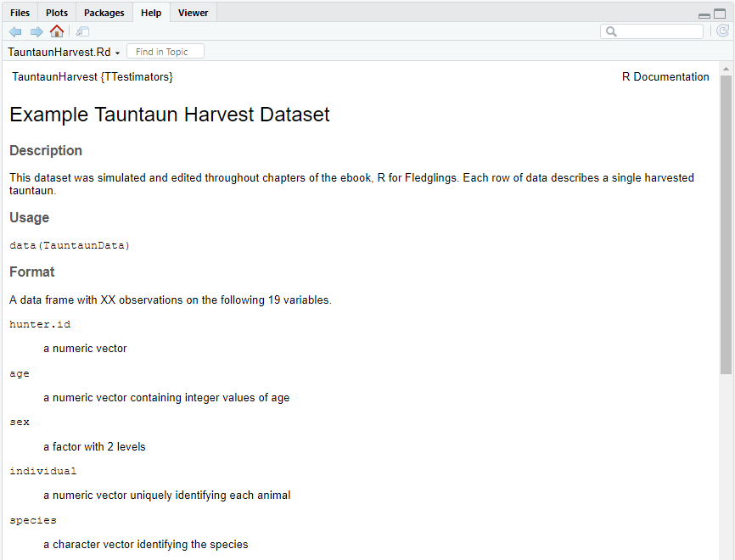Click the R Documentation label

pyautogui.click(x=665, y=77)
